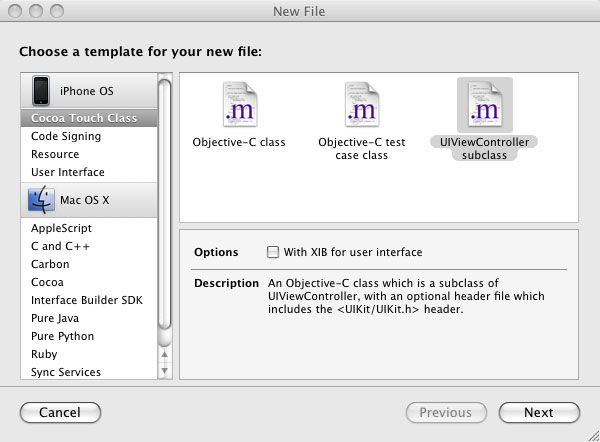Click the sidebar scroll down arrow

point(165,370)
